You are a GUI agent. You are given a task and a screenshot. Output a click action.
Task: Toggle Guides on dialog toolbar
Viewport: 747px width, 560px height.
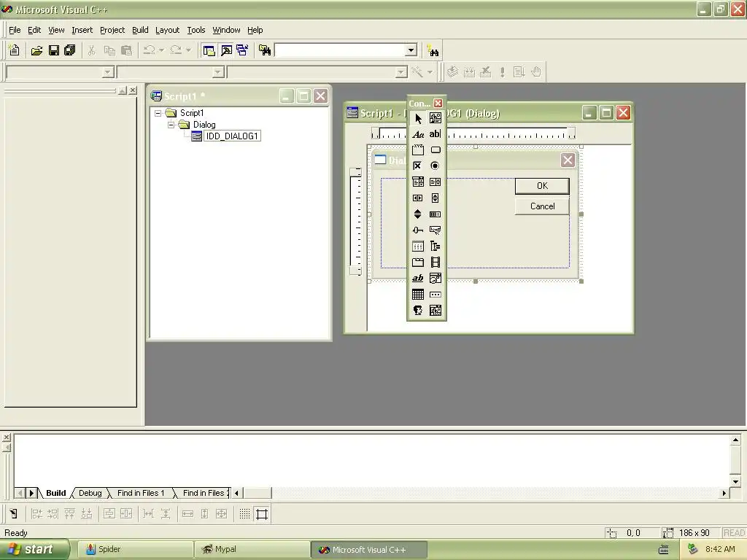(x=262, y=514)
